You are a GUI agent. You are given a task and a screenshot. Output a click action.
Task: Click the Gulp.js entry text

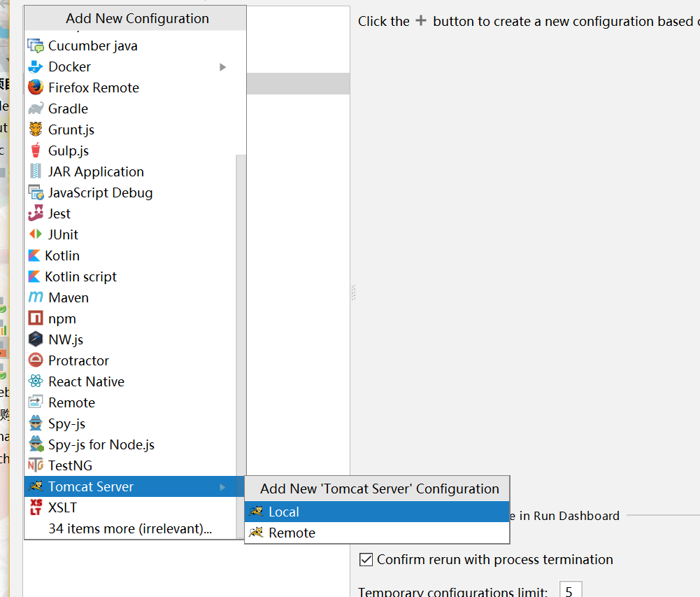(69, 150)
